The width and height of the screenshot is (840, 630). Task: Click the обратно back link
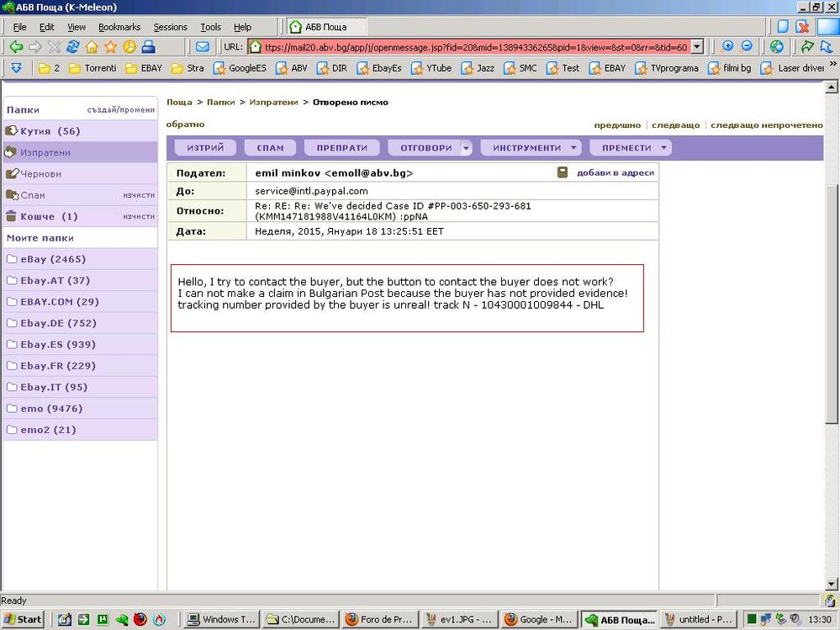(x=185, y=124)
